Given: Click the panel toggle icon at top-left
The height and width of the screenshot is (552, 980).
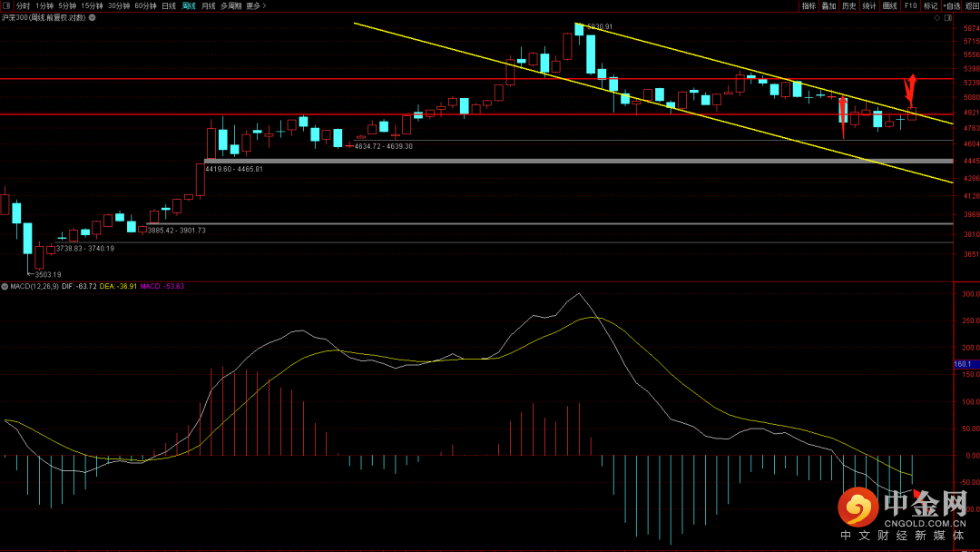Looking at the screenshot, I should coord(7,5).
